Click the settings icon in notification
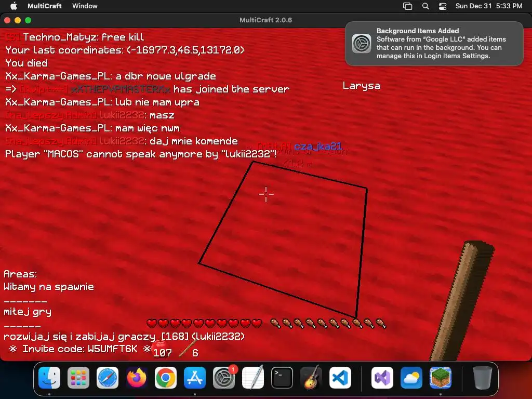The height and width of the screenshot is (399, 532). click(362, 44)
